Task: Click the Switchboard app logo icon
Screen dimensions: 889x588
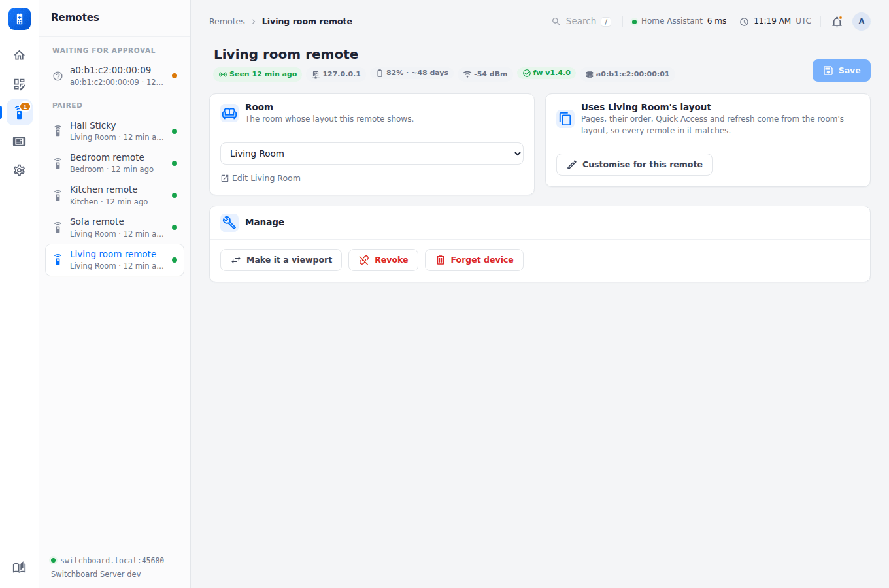Action: tap(20, 19)
